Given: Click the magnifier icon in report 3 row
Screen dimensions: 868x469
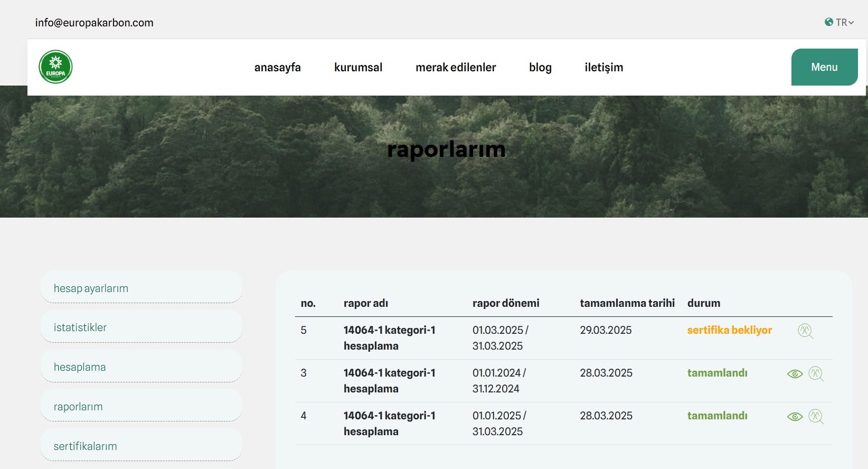Looking at the screenshot, I should 816,374.
